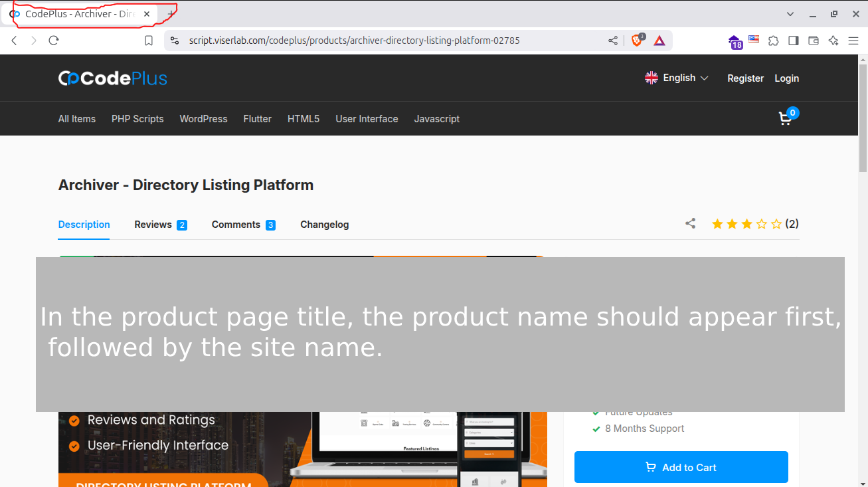
Task: Expand the English language dropdown
Action: point(676,78)
